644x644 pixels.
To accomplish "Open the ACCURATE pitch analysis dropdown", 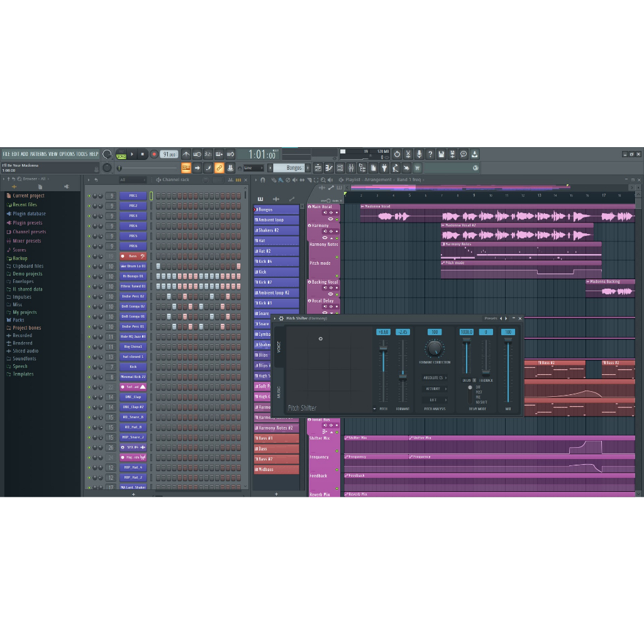I will 435,389.
